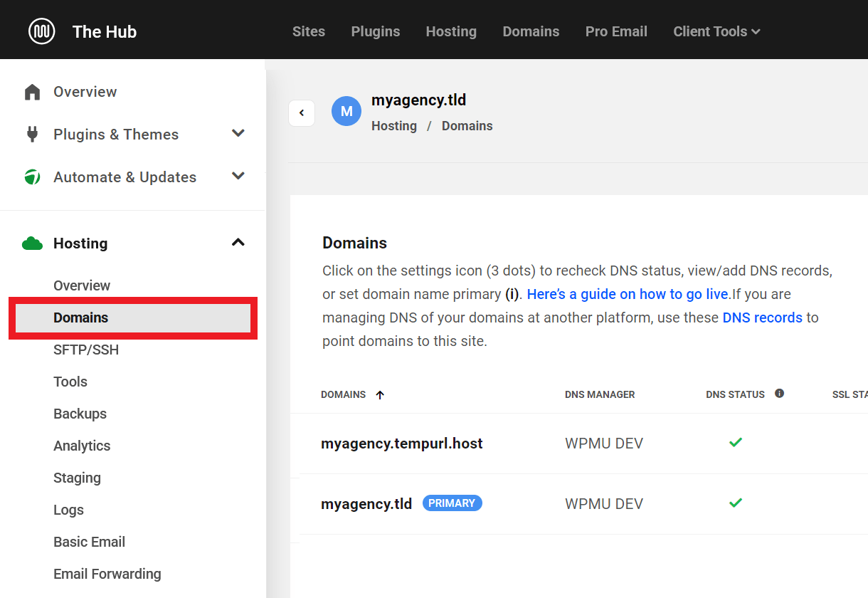Collapse the Hosting section chevron

coord(238,243)
